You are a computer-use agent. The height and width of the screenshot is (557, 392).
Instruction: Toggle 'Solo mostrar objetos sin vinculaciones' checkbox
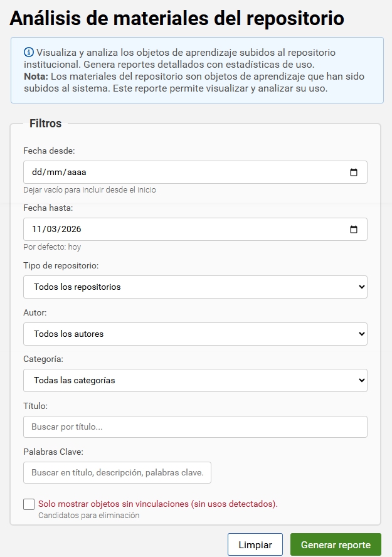coord(29,504)
